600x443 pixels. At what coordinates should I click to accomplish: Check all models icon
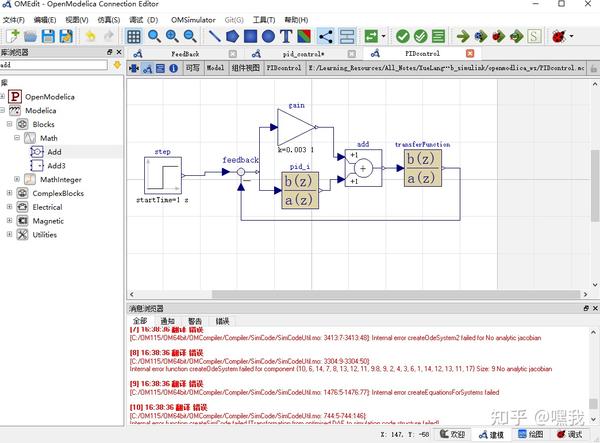point(421,36)
